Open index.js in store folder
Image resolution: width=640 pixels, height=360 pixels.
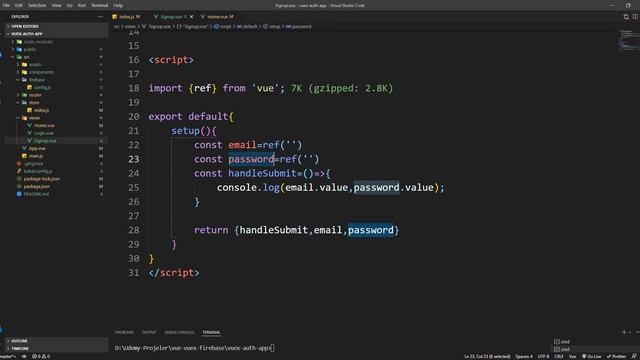click(x=41, y=110)
